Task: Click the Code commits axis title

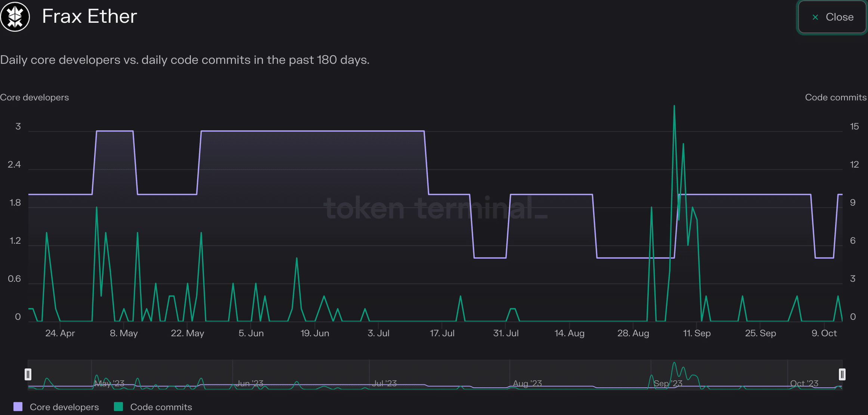Action: point(836,97)
